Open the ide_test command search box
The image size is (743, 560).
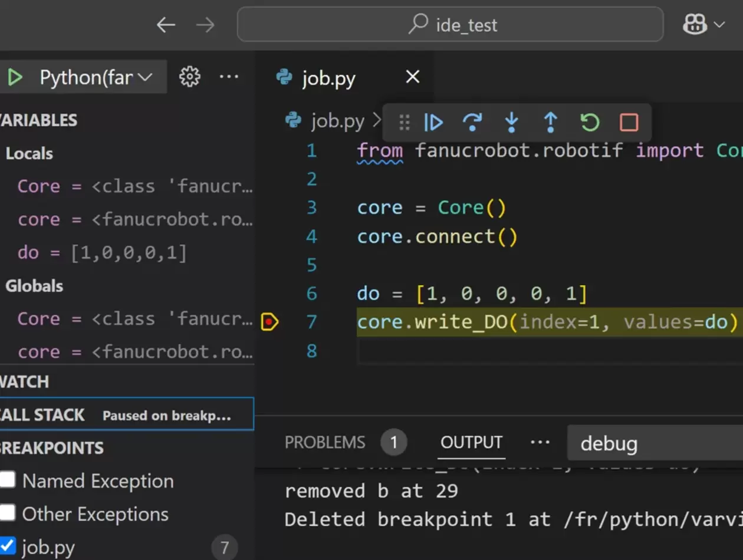(451, 25)
